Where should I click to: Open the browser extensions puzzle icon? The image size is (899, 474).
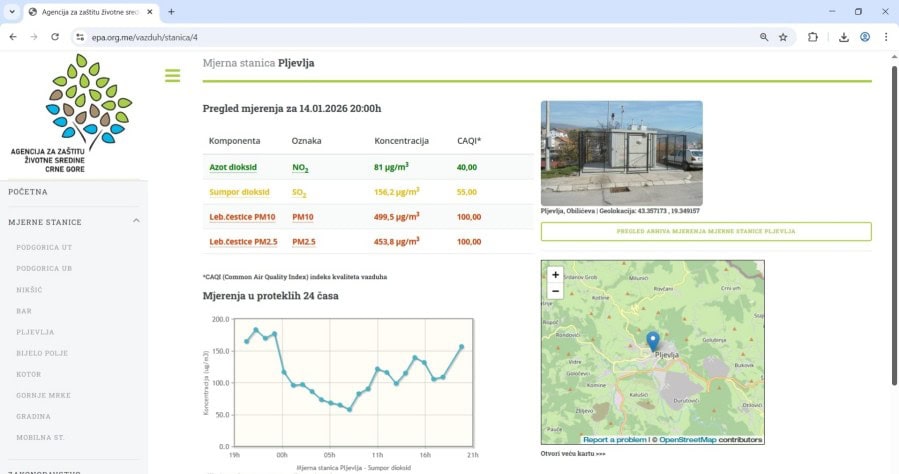click(812, 37)
